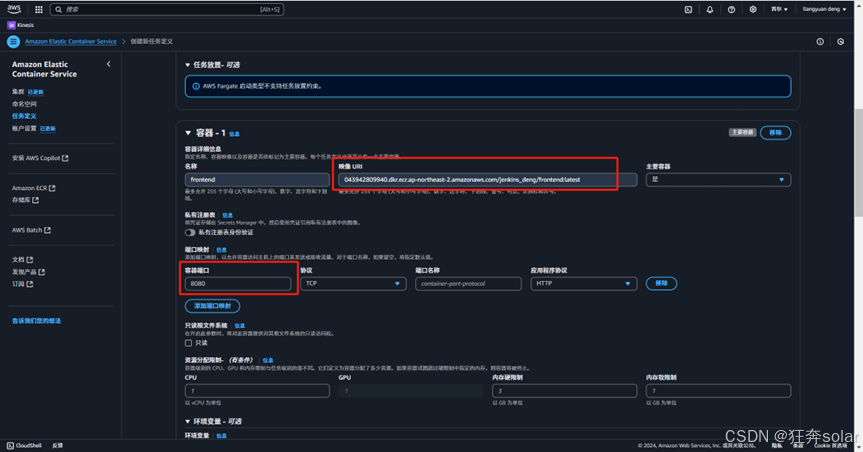Collapse the 容器 - 1 section

pyautogui.click(x=188, y=133)
